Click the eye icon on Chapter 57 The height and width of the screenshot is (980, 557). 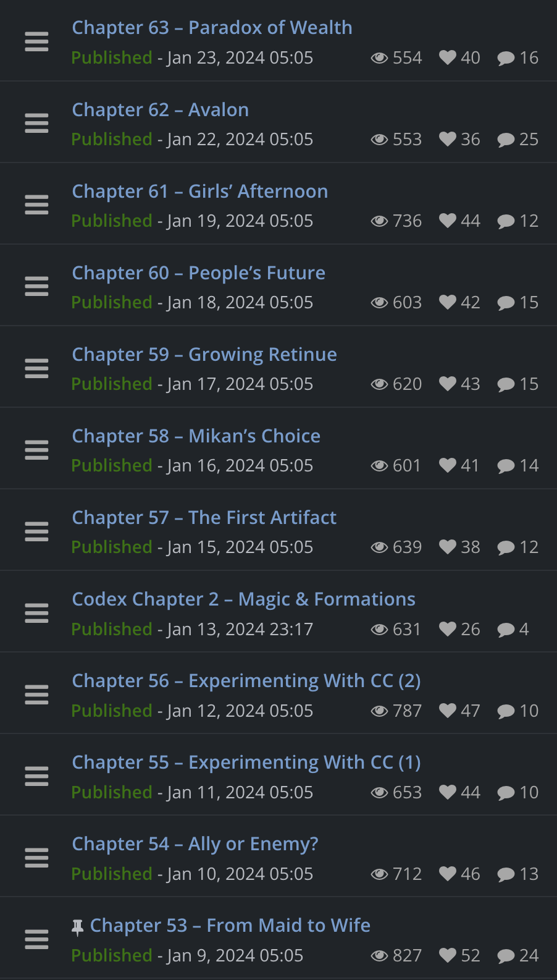click(379, 547)
